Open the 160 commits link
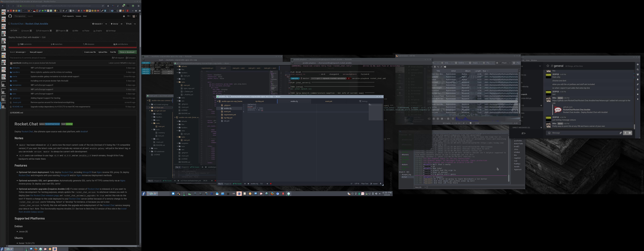The image size is (644, 251). (x=24, y=44)
